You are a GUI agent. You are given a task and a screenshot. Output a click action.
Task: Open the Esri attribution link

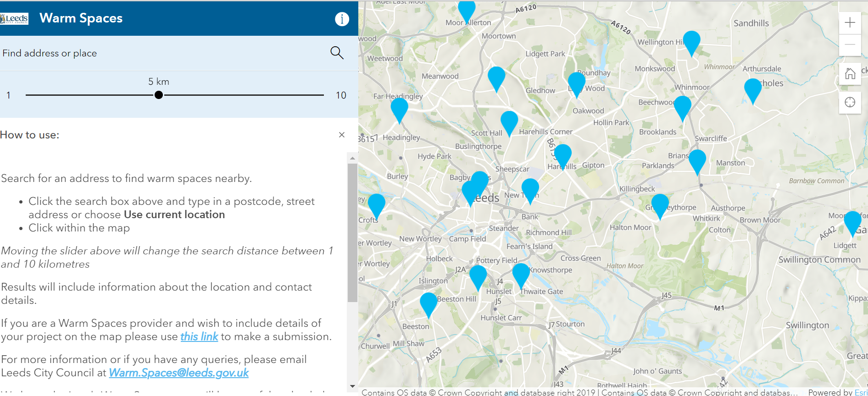pyautogui.click(x=861, y=392)
